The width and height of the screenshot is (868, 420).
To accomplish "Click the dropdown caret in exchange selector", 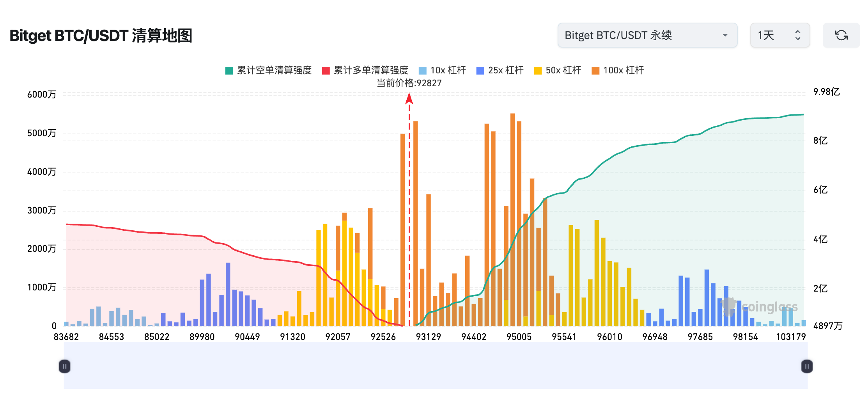I will click(x=725, y=36).
